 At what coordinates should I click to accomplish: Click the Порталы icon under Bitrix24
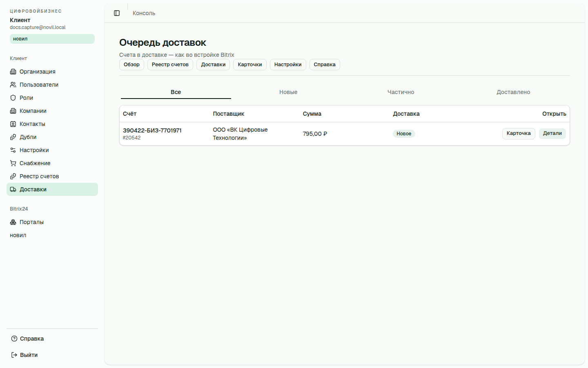13,222
